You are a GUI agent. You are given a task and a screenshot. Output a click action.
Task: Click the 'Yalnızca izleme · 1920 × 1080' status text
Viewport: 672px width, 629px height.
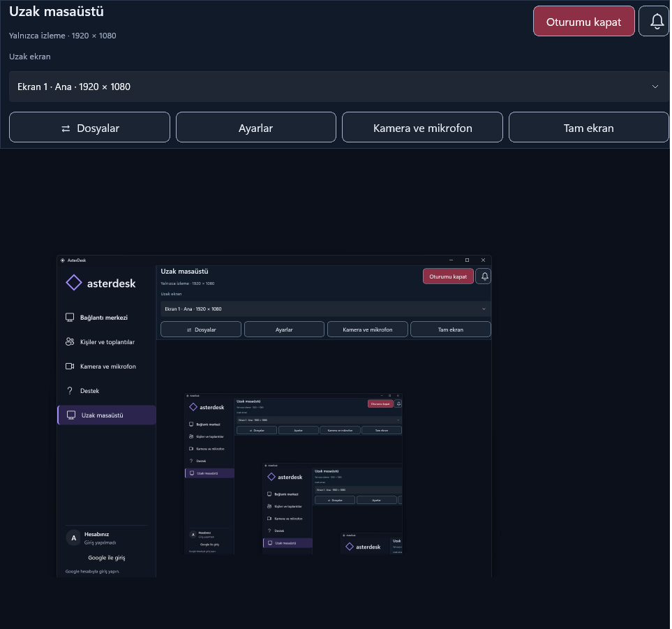63,36
